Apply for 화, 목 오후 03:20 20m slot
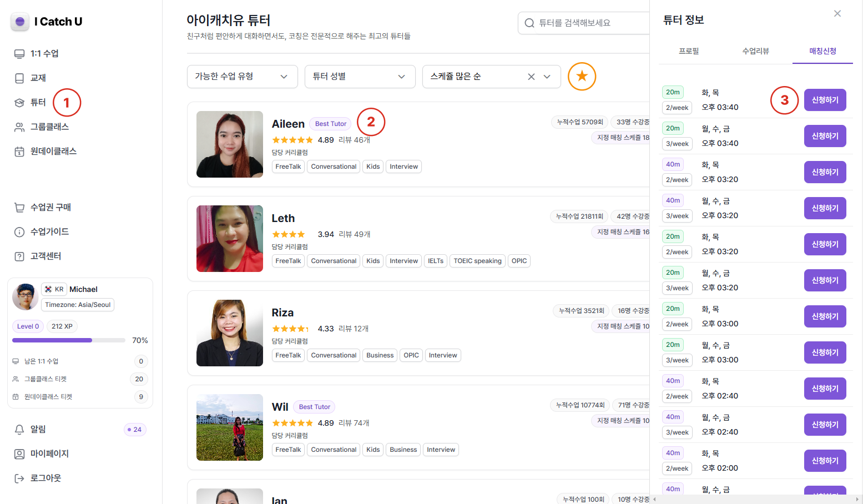This screenshot has width=863, height=504. 825,244
